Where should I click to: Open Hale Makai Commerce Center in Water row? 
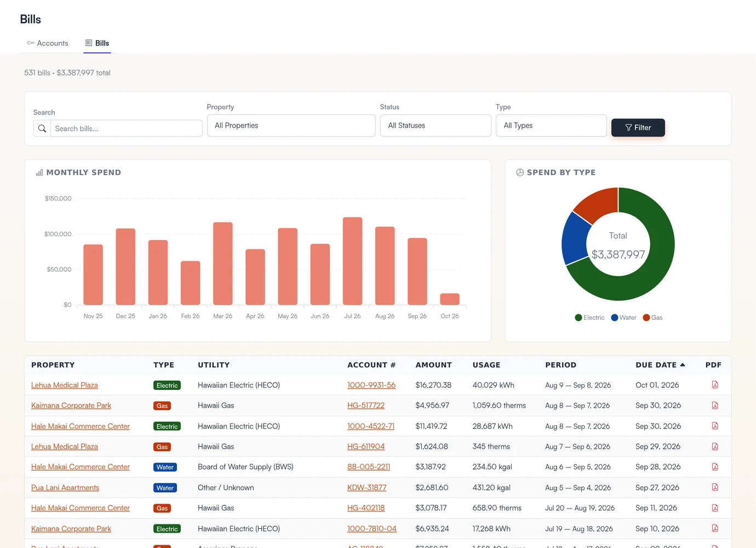pos(81,467)
